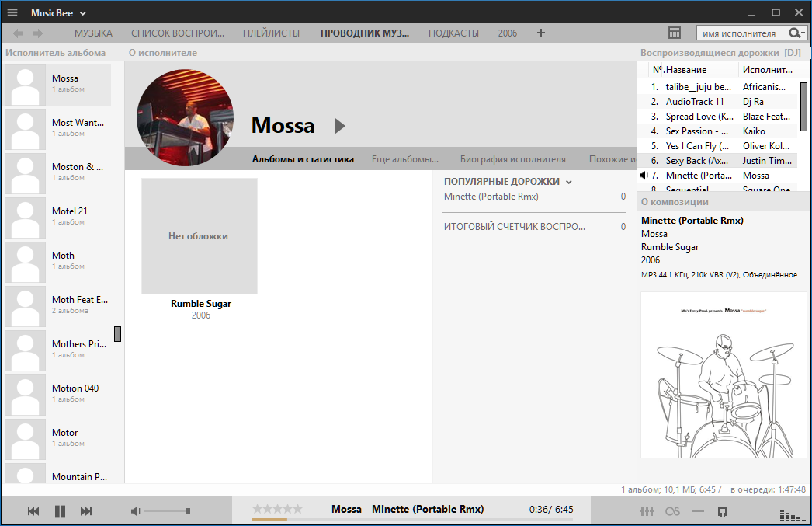Switch to the Подкасты tab
The image size is (812, 526).
coord(453,33)
